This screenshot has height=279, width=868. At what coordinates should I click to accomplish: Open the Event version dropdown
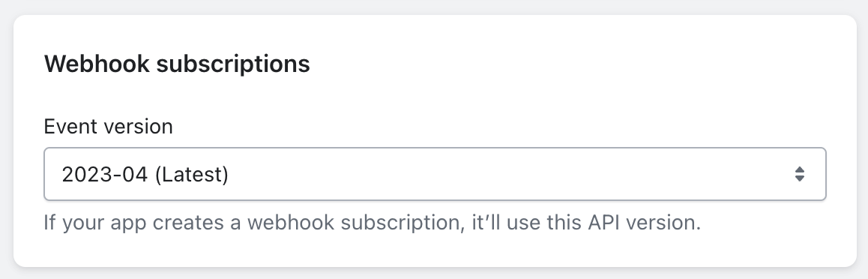pos(435,174)
